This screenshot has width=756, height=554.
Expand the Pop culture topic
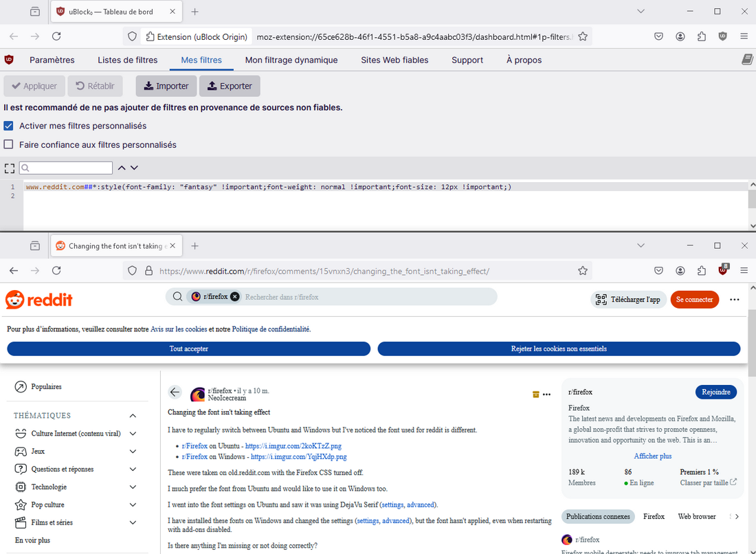click(x=133, y=505)
